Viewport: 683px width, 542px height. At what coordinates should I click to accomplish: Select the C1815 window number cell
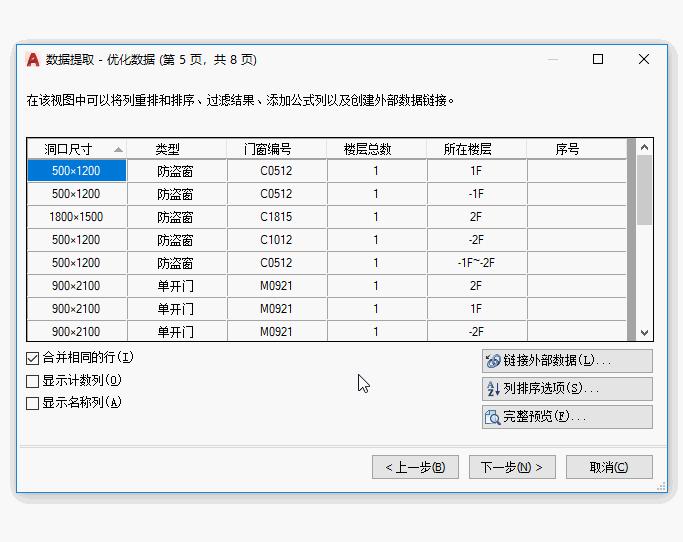click(x=277, y=217)
